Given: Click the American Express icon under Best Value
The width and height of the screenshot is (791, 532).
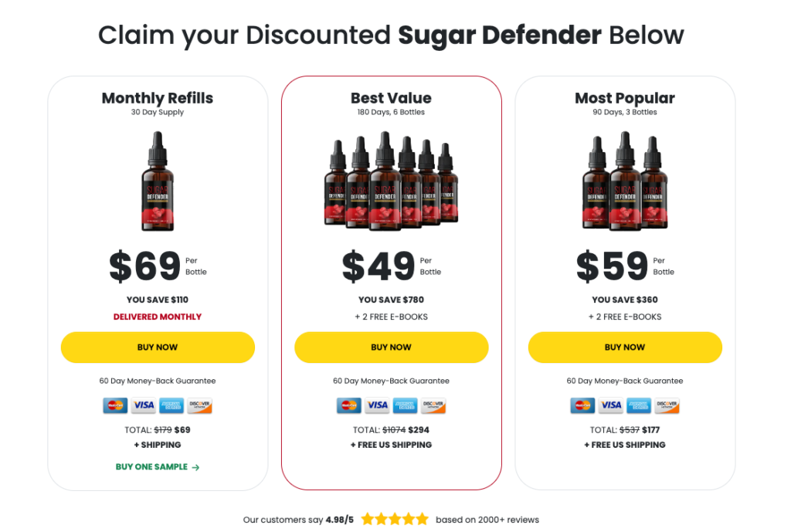Looking at the screenshot, I should click(x=405, y=405).
